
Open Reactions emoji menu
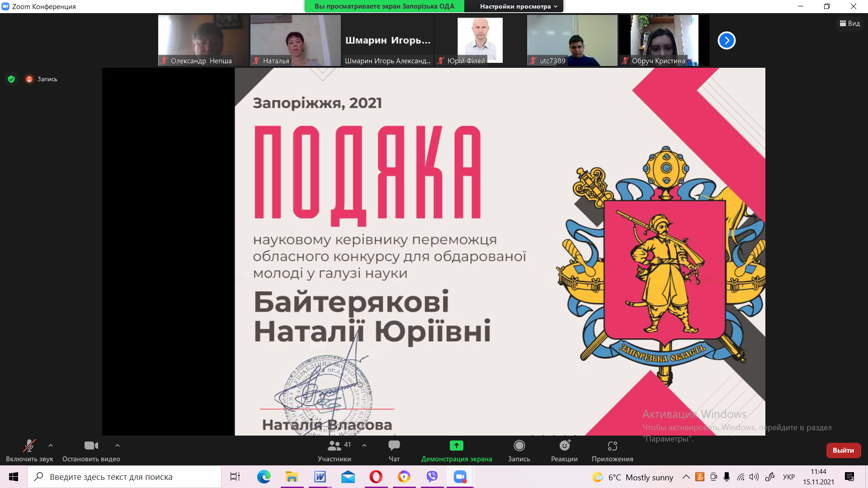(564, 446)
